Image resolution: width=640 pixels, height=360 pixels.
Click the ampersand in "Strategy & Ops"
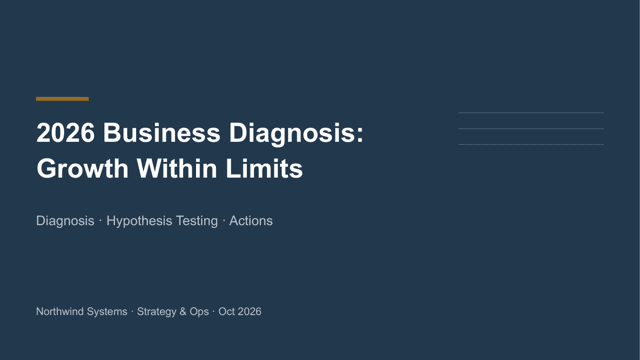(183, 311)
